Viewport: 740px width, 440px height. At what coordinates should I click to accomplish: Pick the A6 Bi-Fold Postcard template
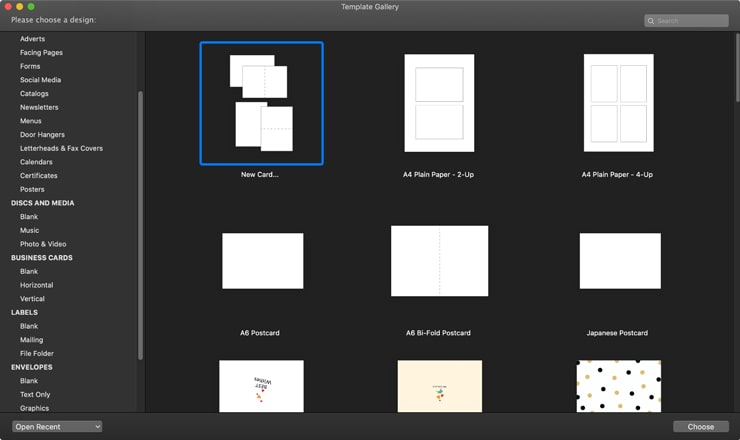439,261
